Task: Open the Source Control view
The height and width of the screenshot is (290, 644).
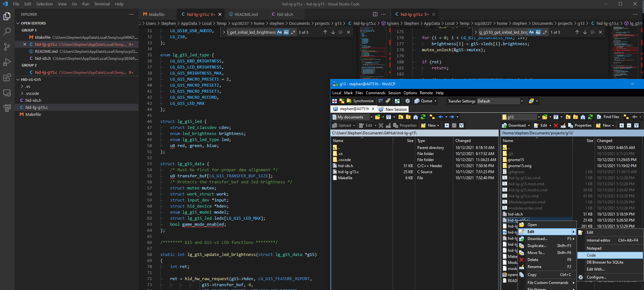Action: pyautogui.click(x=7, y=47)
